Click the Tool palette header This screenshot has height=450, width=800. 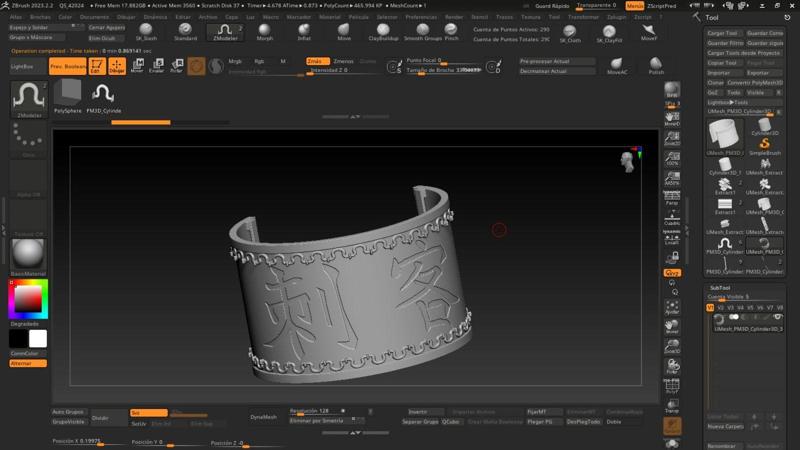click(x=712, y=17)
